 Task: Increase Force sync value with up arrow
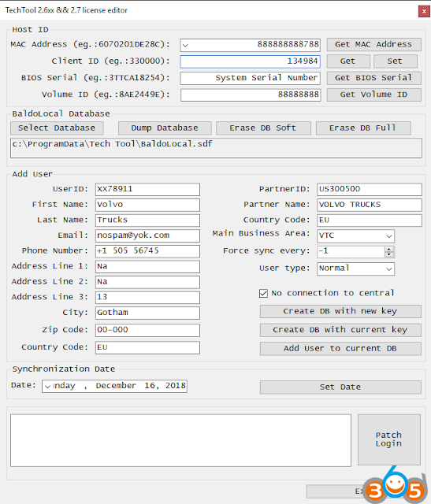pos(389,250)
